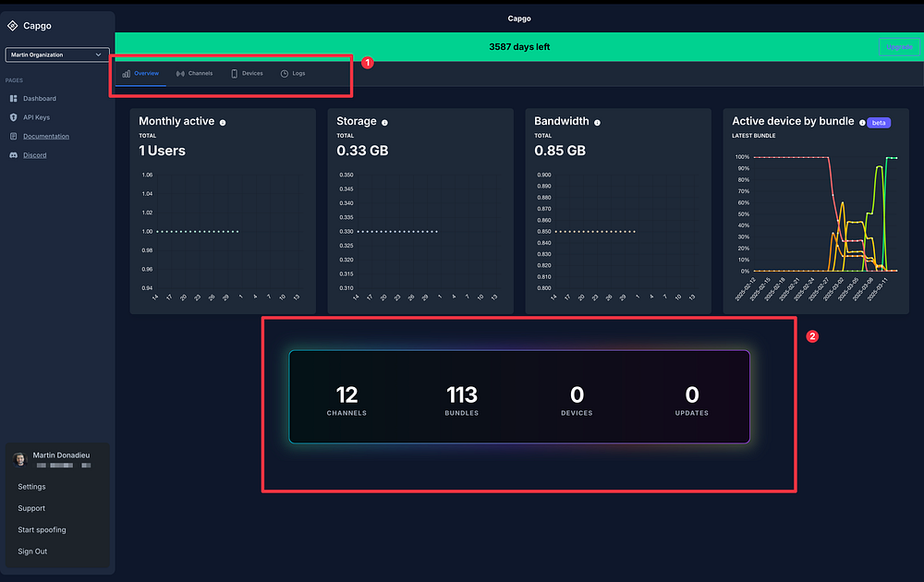The width and height of the screenshot is (924, 582).
Task: Click Sign Out
Action: (x=32, y=552)
